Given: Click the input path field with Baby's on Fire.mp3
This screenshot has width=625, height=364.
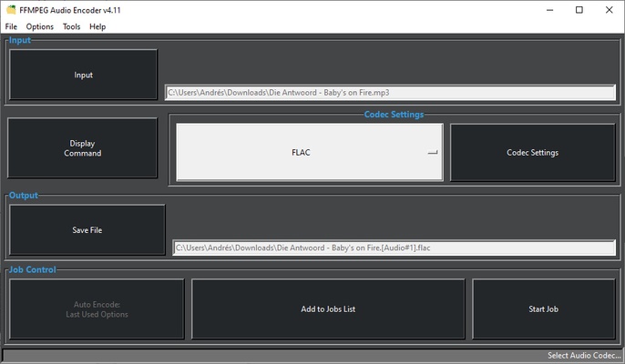Looking at the screenshot, I should pyautogui.click(x=390, y=93).
